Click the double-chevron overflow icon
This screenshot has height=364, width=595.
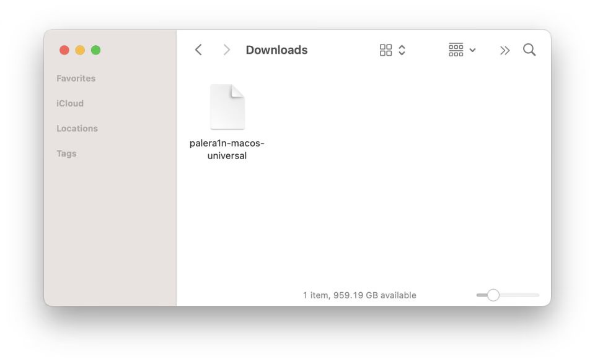coord(505,50)
